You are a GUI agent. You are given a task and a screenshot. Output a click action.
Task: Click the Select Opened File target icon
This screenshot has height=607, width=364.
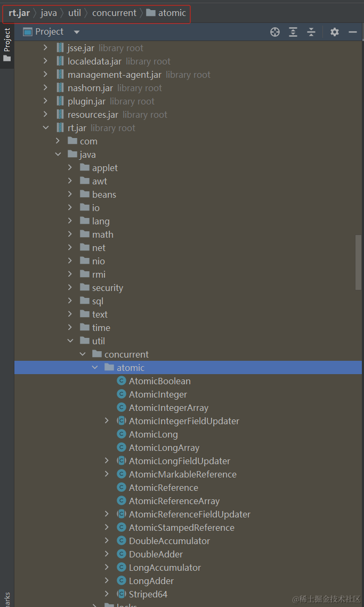coord(275,32)
